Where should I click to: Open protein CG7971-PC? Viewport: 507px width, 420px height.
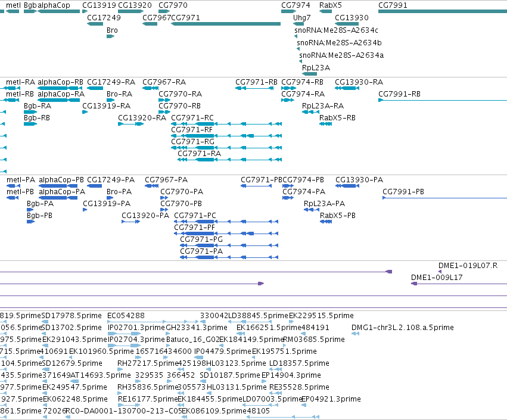(x=195, y=216)
